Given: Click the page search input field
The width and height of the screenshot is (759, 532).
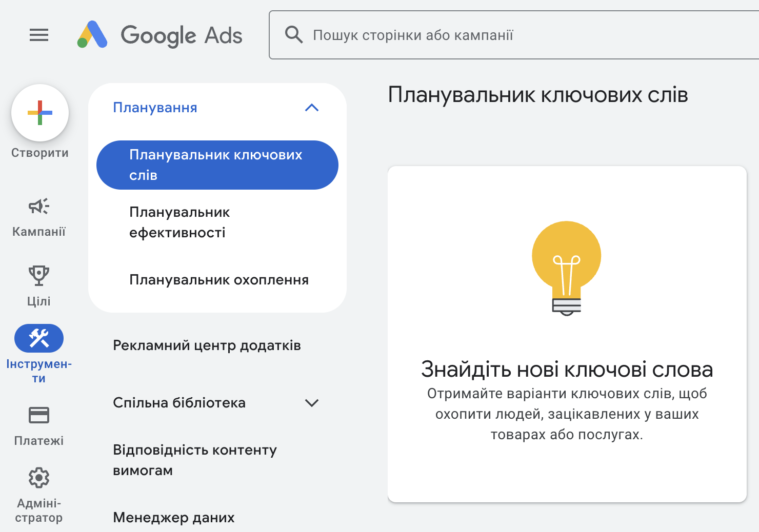Looking at the screenshot, I should pos(462,34).
